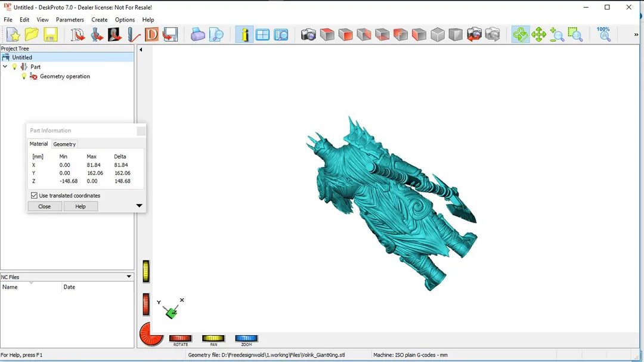Collapse the side panel with the small left arrow
Image resolution: width=644 pixels, height=362 pixels.
[141, 49]
